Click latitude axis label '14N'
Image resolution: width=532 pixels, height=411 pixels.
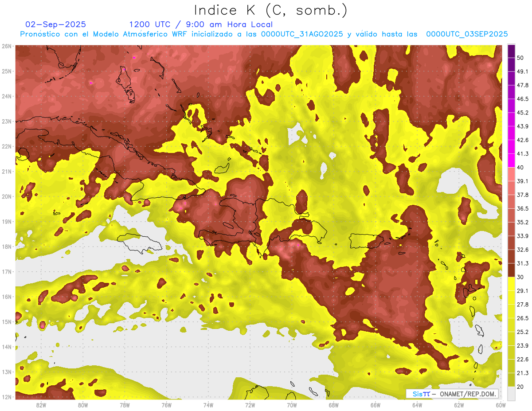7,347
